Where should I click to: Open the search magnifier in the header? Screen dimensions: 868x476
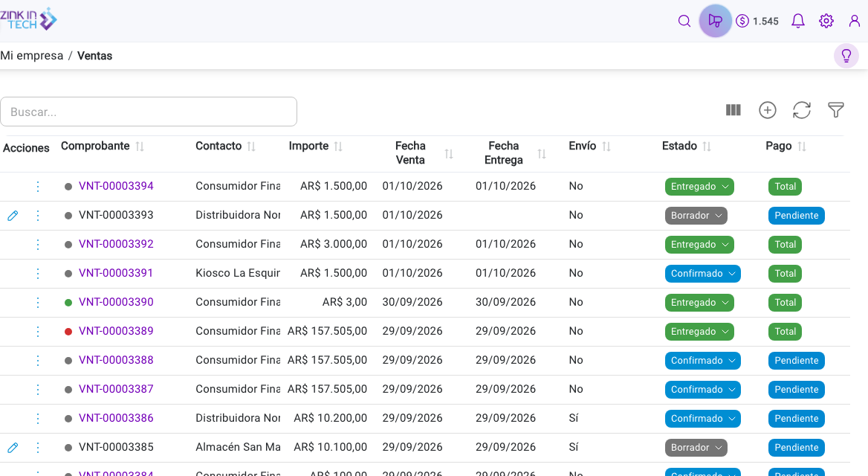tap(684, 21)
